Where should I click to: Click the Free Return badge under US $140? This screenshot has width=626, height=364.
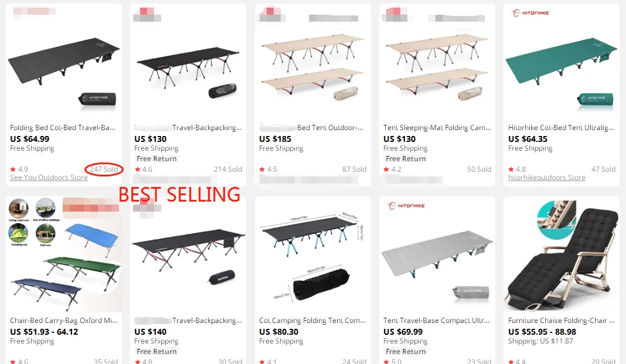click(x=156, y=352)
